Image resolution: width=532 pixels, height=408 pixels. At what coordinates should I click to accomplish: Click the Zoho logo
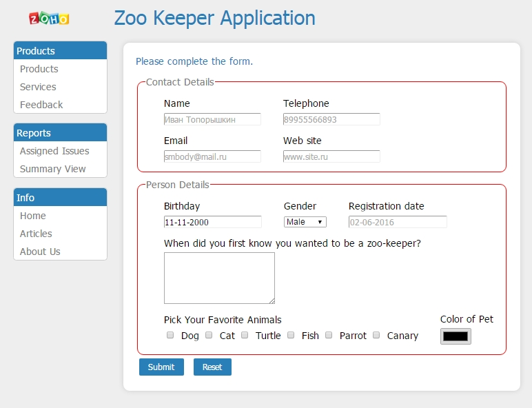coord(49,19)
